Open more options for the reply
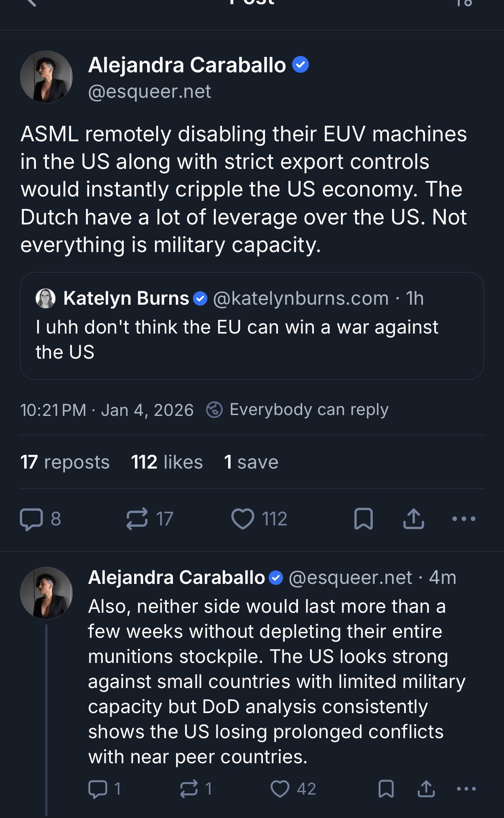This screenshot has width=504, height=818. (466, 789)
